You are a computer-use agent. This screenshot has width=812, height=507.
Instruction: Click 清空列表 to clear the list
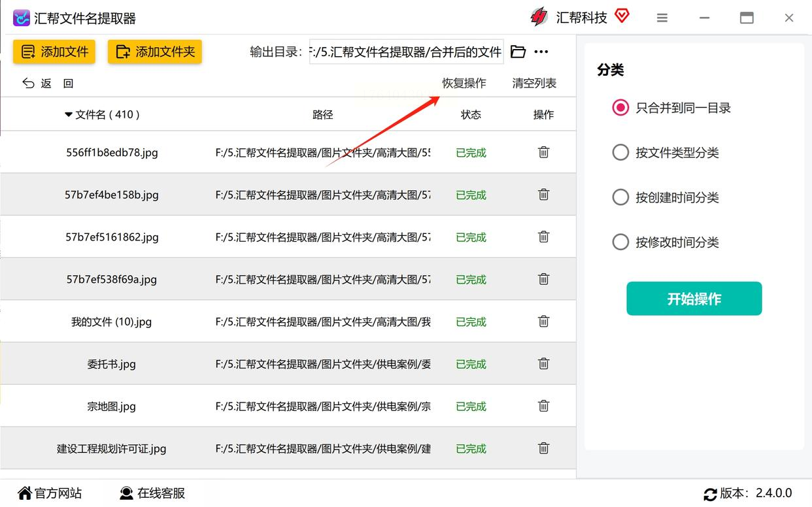[x=534, y=83]
